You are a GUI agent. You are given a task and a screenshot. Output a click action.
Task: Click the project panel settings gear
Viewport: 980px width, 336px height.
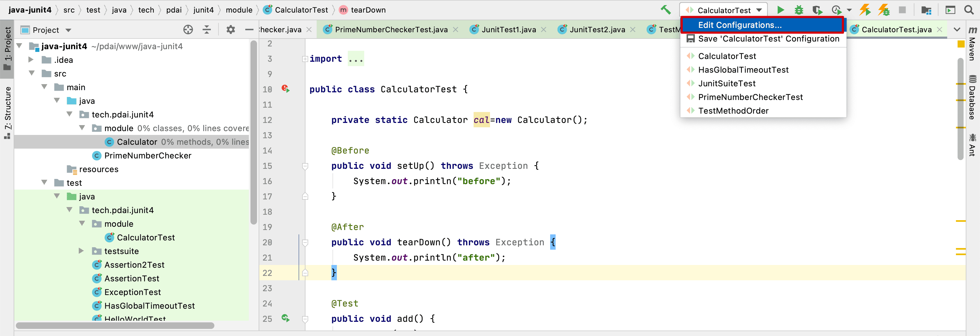coord(231,30)
